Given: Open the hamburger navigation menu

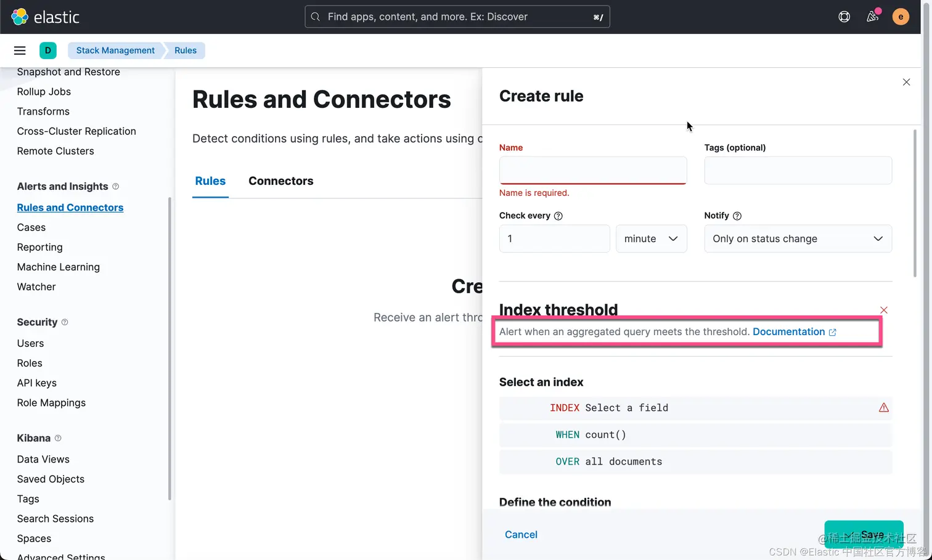Looking at the screenshot, I should (x=20, y=51).
